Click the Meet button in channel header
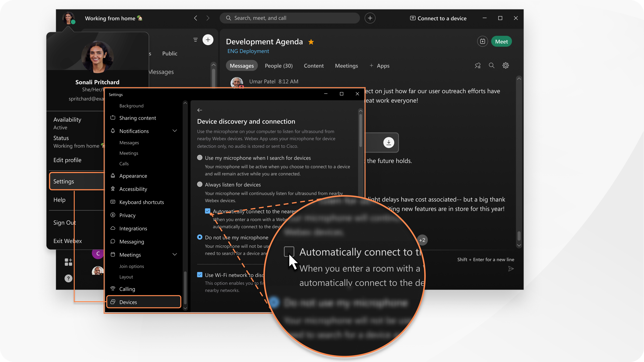 click(501, 42)
